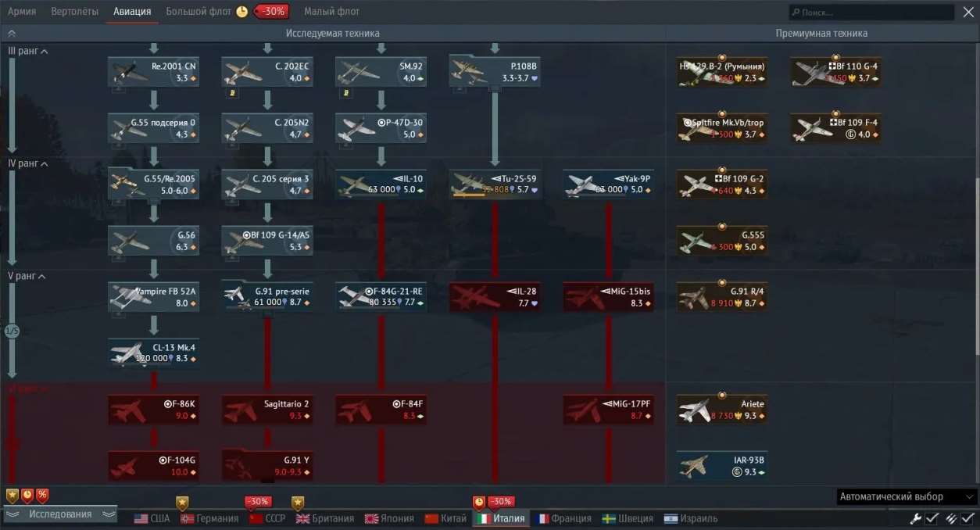The height and width of the screenshot is (530, 980).
Task: Select premium Spitfire Mk.Vb/trop aircraft
Action: (x=722, y=128)
